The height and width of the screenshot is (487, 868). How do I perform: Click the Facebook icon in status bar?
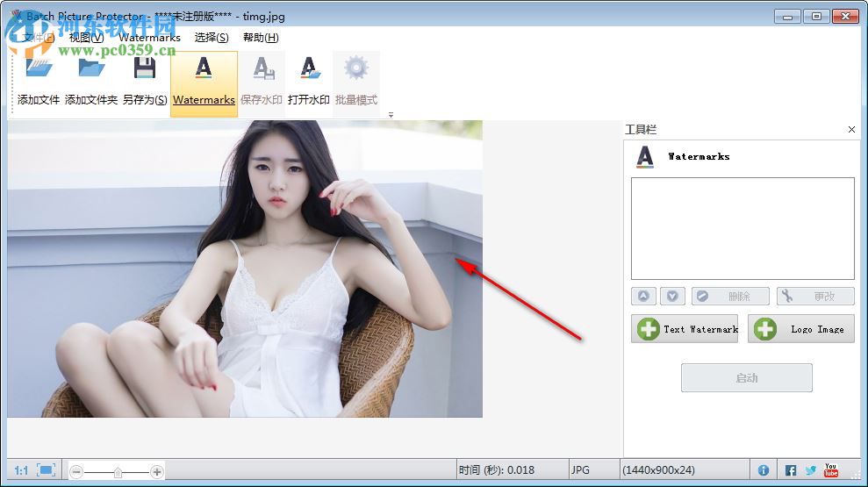pyautogui.click(x=791, y=470)
